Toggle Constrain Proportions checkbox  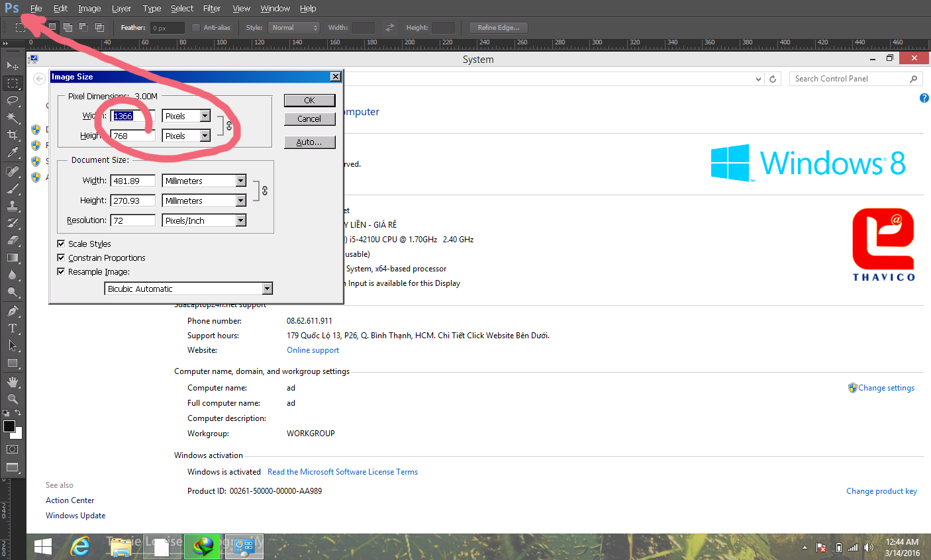point(61,257)
